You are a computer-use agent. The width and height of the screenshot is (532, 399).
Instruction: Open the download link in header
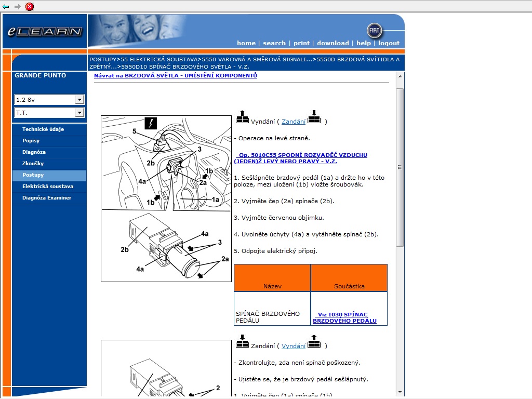(x=332, y=43)
